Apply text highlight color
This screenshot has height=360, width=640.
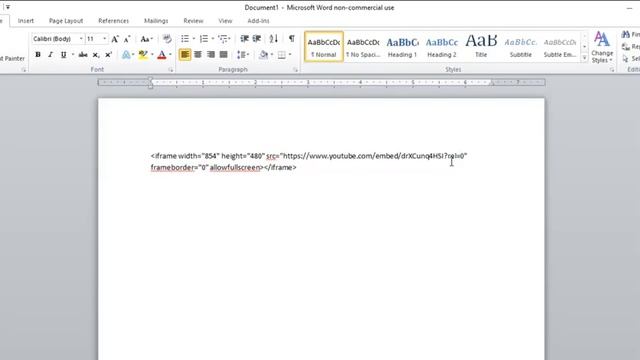[x=143, y=55]
